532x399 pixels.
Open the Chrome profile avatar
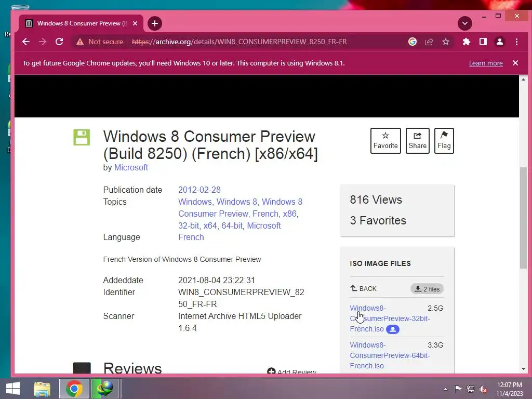pyautogui.click(x=500, y=42)
